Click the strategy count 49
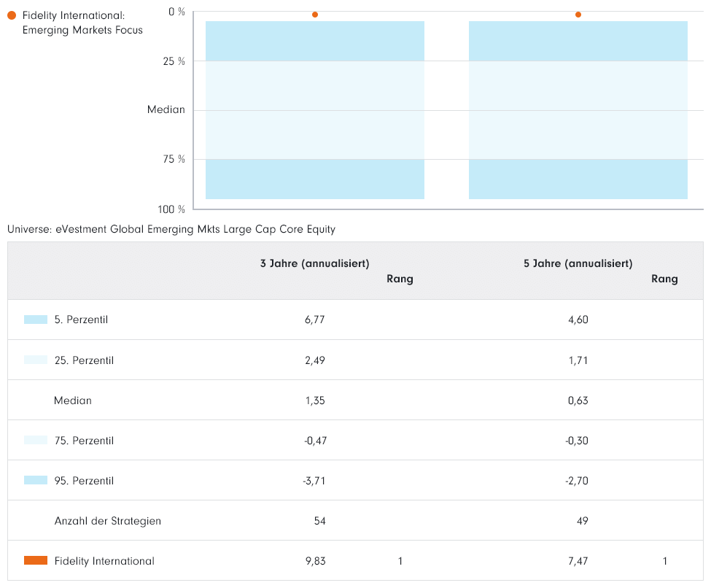 click(582, 521)
